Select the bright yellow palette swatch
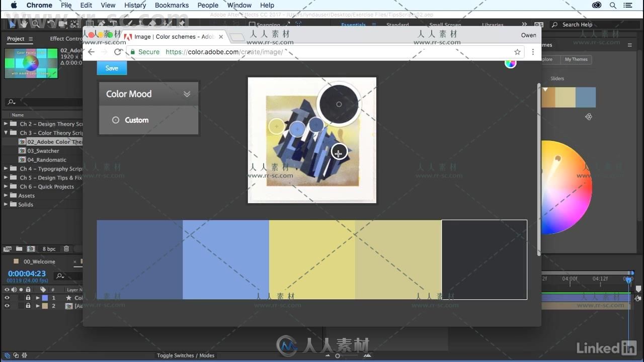The image size is (644, 362). 312,259
